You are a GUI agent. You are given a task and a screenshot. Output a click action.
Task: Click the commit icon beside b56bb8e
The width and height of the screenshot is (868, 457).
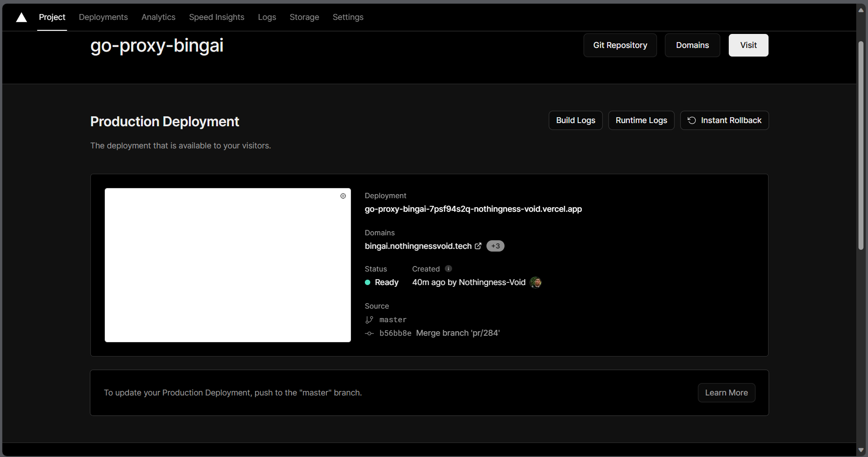tap(369, 333)
